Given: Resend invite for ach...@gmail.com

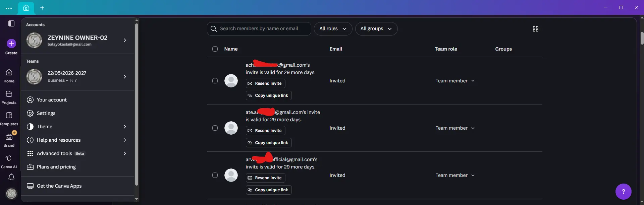Looking at the screenshot, I should pyautogui.click(x=266, y=83).
